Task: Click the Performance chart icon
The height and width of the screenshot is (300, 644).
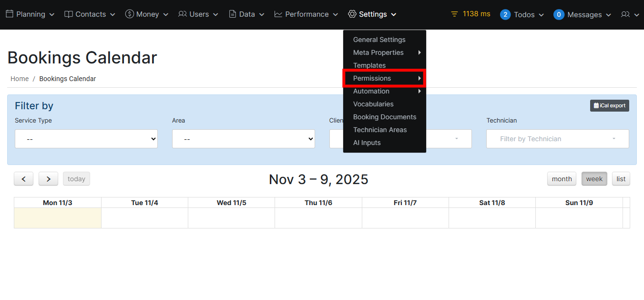Action: (278, 14)
